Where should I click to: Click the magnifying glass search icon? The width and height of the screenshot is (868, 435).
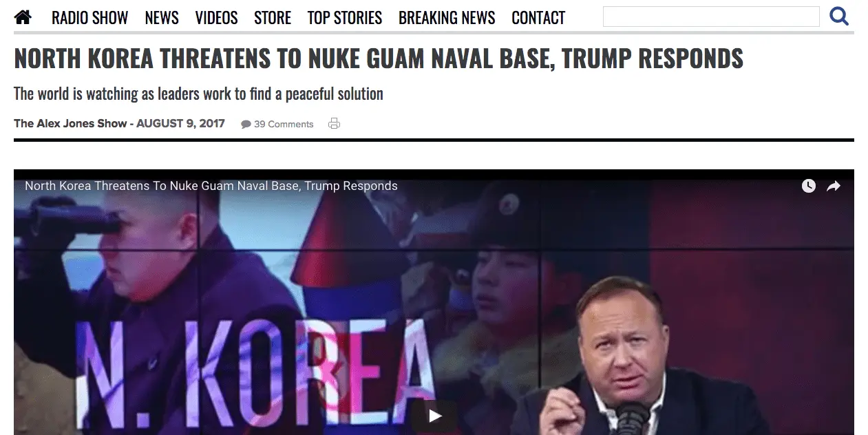point(839,16)
